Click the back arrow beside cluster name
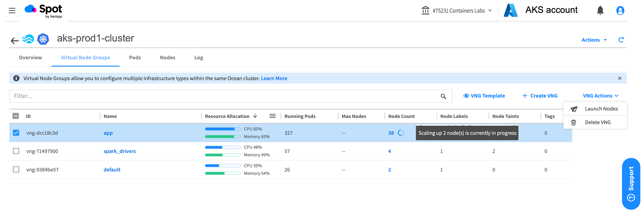 coord(14,40)
